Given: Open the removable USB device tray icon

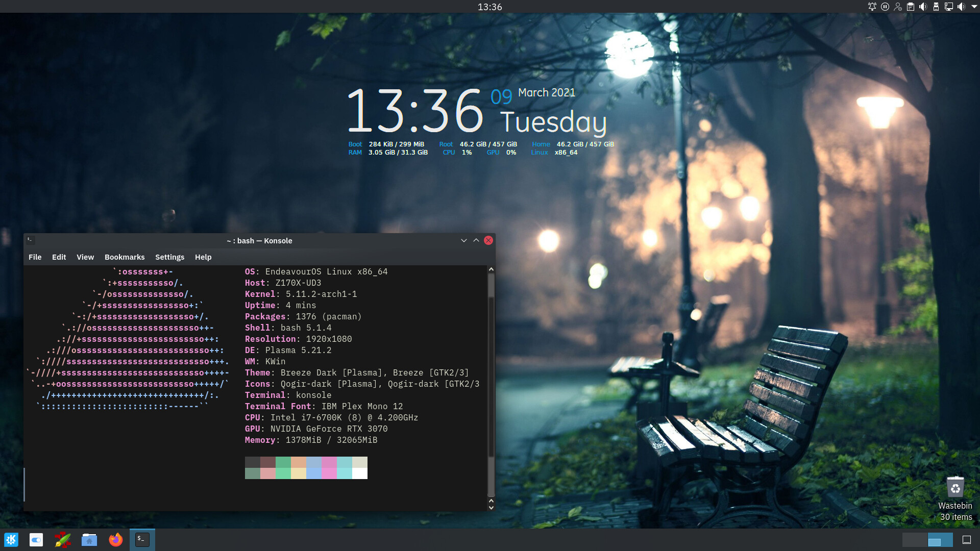Looking at the screenshot, I should coord(936,7).
